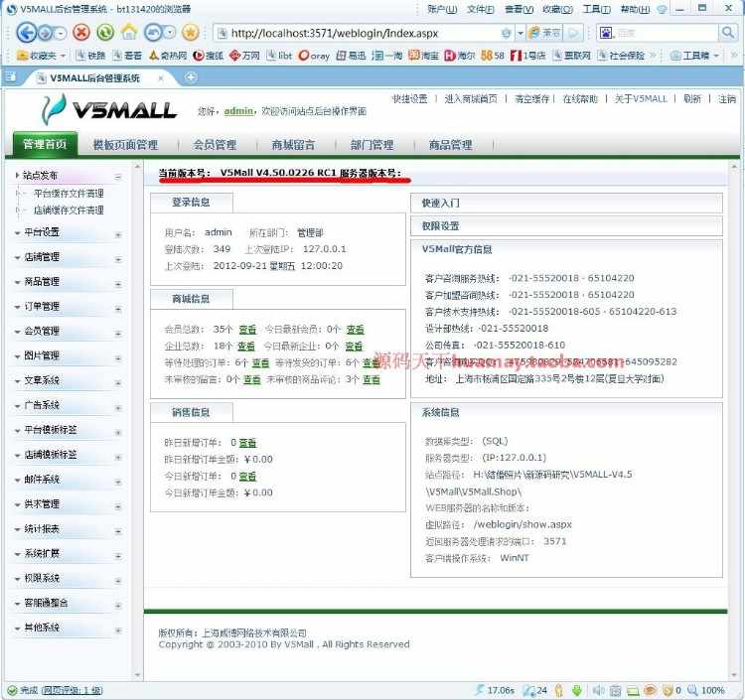Open the 账户(U) browser menu
Image resolution: width=745 pixels, height=700 pixels.
coord(442,9)
